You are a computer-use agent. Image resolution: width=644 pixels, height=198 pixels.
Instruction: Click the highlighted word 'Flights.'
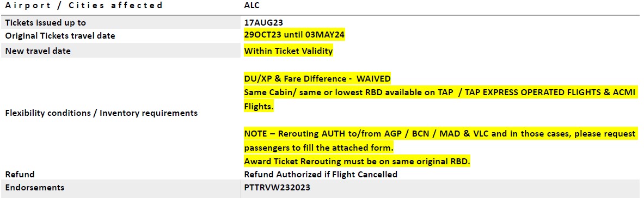pos(259,107)
